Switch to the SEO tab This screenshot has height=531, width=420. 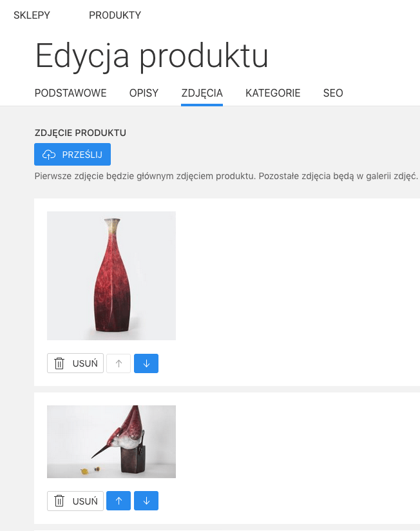click(x=332, y=93)
